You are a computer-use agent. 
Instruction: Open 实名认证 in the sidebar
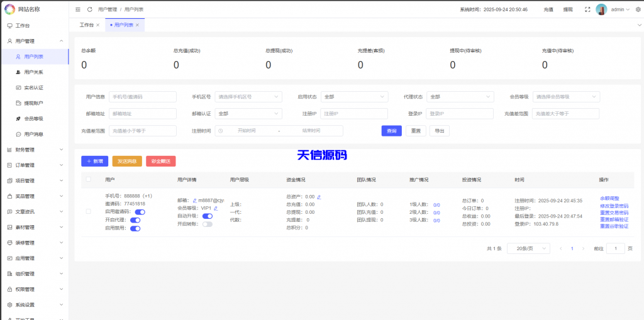click(33, 87)
